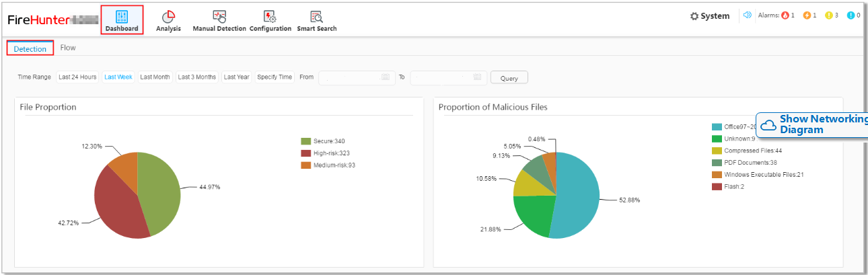
Task: Click the yellow 10.58% pie slice
Action: pyautogui.click(x=528, y=185)
